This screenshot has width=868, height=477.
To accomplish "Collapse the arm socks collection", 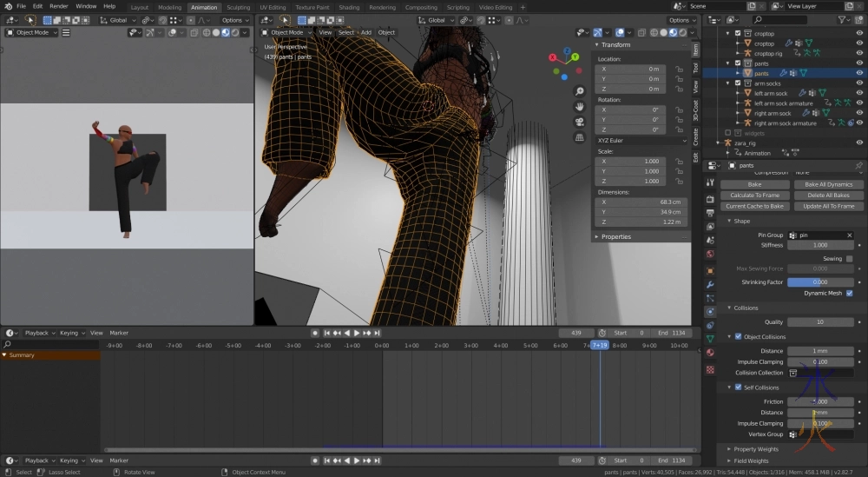I will coord(729,83).
